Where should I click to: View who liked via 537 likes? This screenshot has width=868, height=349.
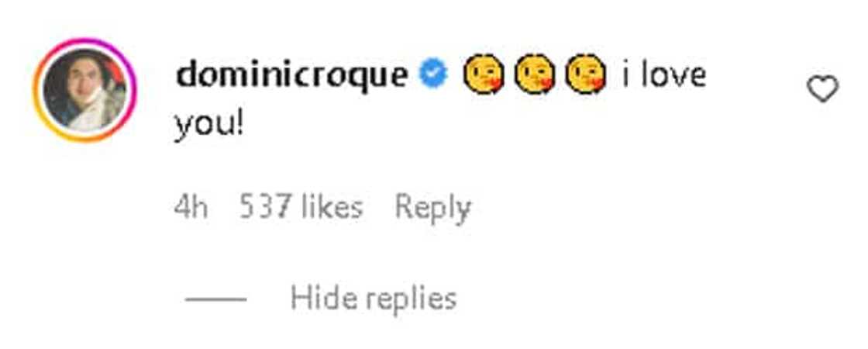click(300, 207)
